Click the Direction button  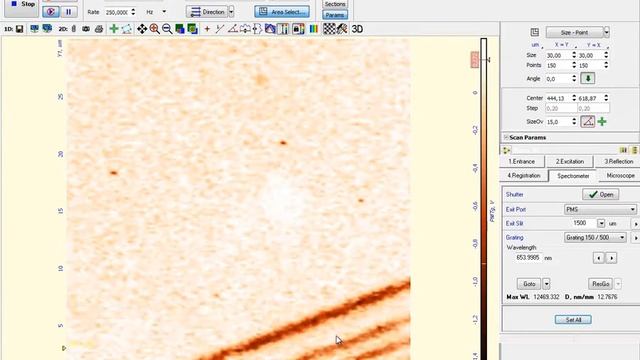(x=207, y=12)
